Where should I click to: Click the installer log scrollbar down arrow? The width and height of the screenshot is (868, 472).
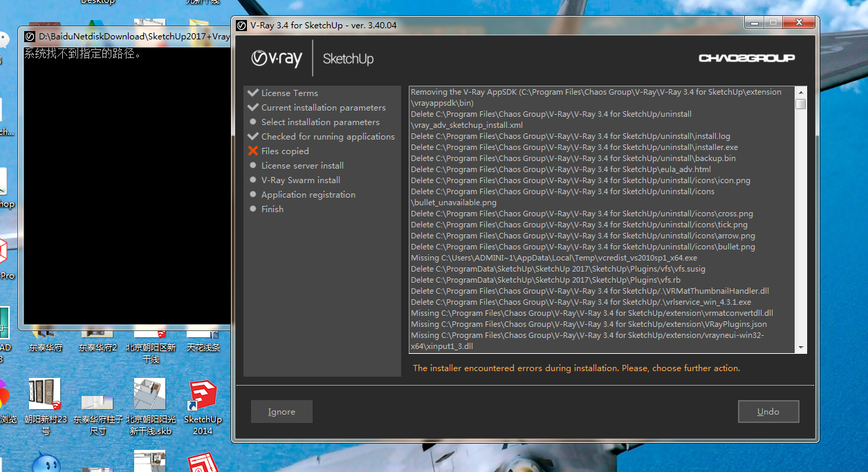click(x=801, y=348)
